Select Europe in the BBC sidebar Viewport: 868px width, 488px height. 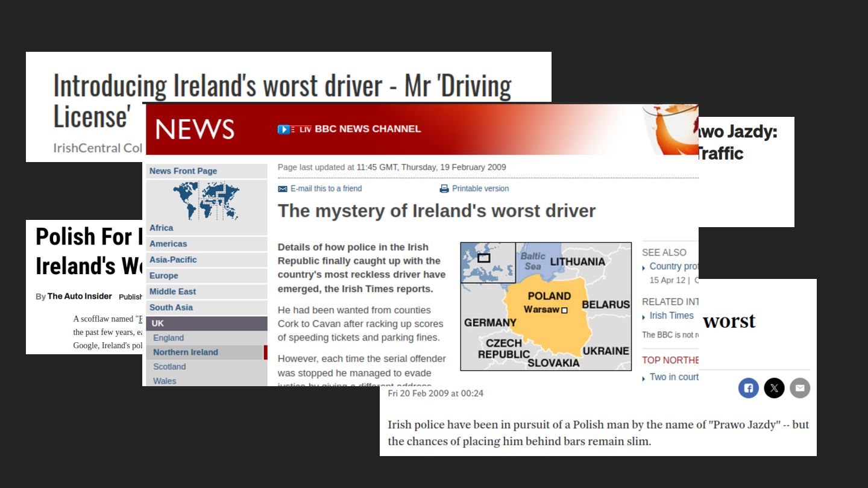(207, 275)
